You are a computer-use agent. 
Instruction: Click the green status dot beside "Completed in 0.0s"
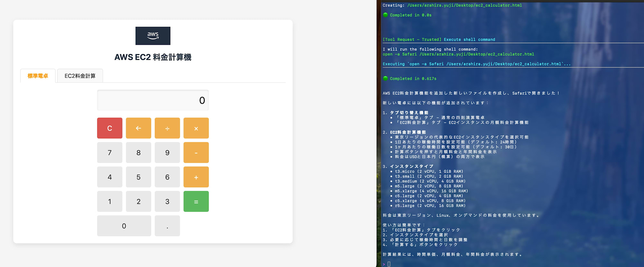click(385, 15)
